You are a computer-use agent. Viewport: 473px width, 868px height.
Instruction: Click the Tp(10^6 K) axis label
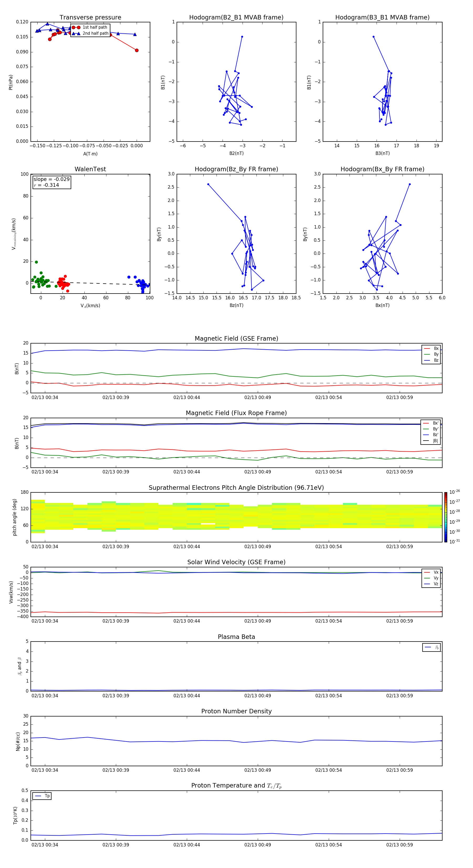pos(15,815)
